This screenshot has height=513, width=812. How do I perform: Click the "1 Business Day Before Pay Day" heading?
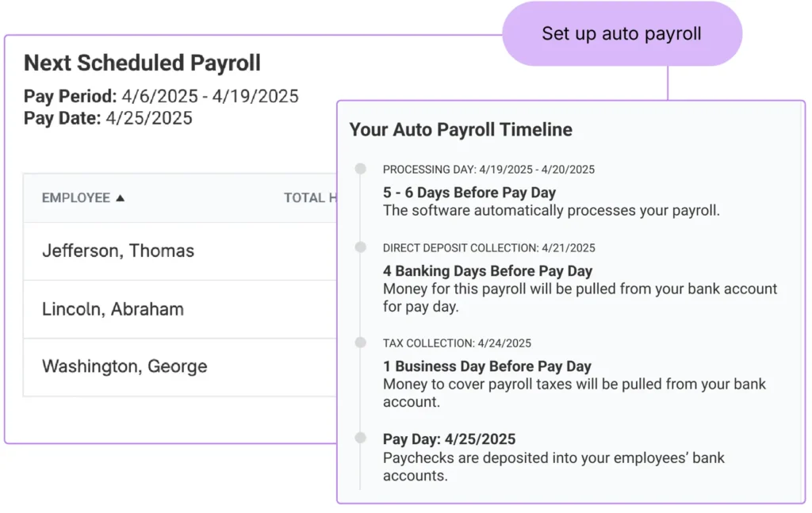click(487, 366)
